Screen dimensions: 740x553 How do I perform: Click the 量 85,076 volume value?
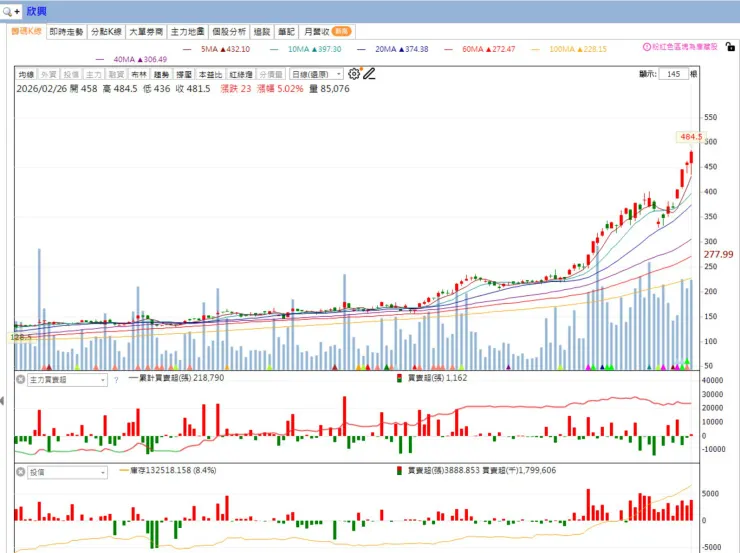(x=329, y=89)
